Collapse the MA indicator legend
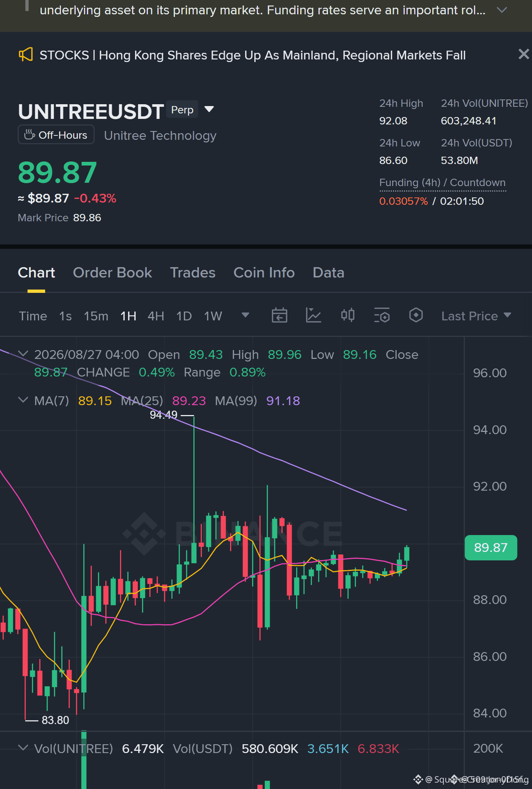 pos(23,400)
